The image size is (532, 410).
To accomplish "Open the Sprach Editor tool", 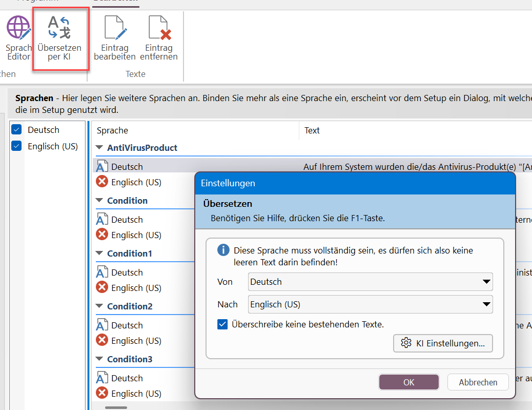I will tap(18, 38).
